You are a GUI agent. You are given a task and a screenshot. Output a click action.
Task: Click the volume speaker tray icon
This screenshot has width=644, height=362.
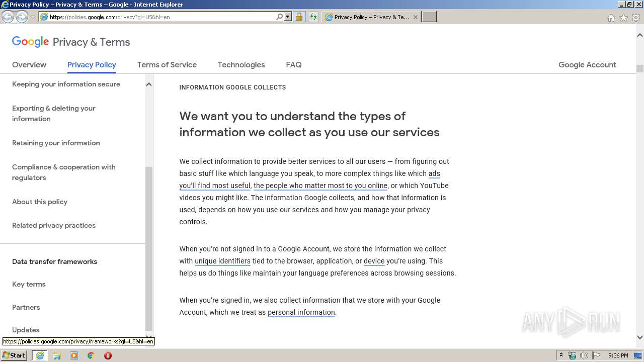pyautogui.click(x=584, y=355)
